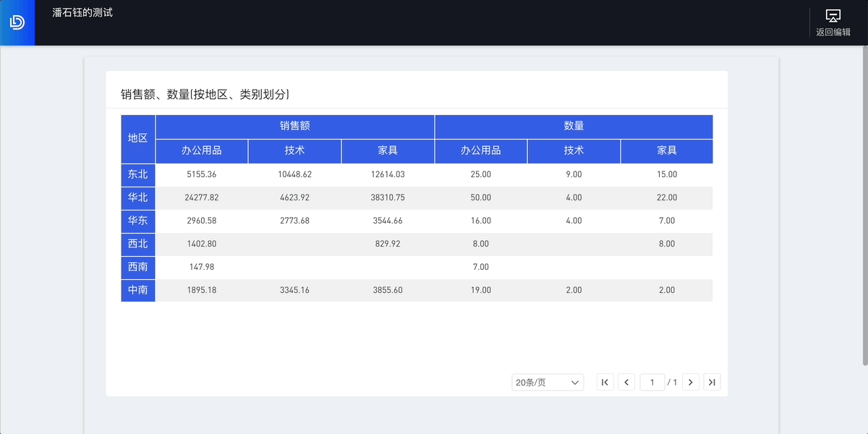Click the next page arrow icon
The height and width of the screenshot is (434, 868).
click(691, 382)
